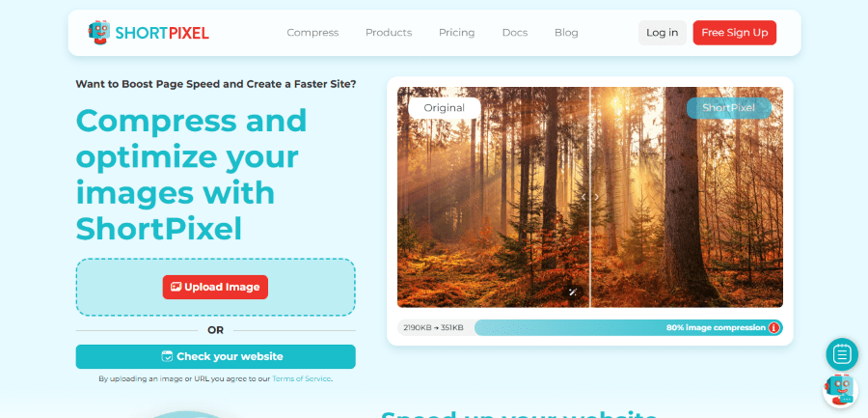Select the ShortPixel image label
868x418 pixels.
click(x=728, y=108)
